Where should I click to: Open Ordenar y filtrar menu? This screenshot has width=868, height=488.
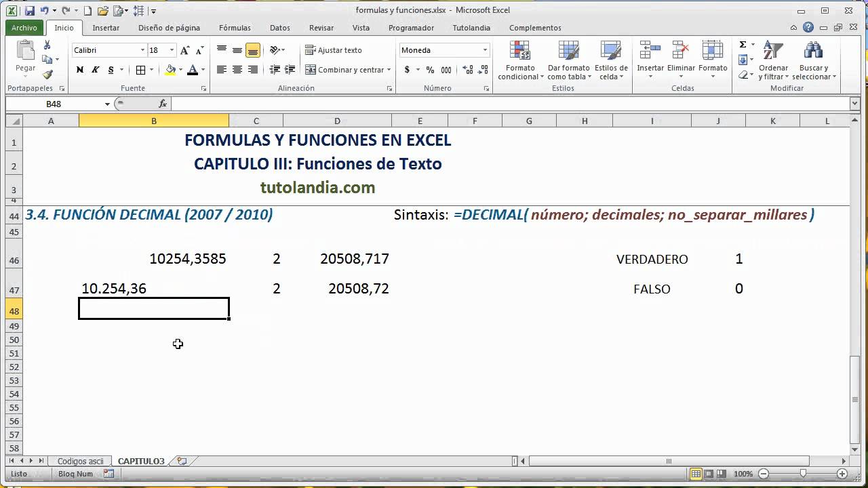pyautogui.click(x=773, y=60)
